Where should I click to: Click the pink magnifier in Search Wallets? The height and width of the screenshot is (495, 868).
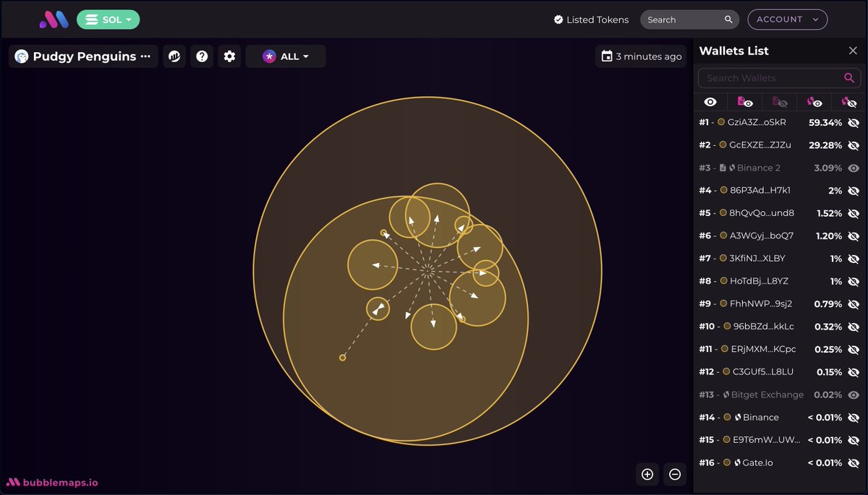point(849,78)
